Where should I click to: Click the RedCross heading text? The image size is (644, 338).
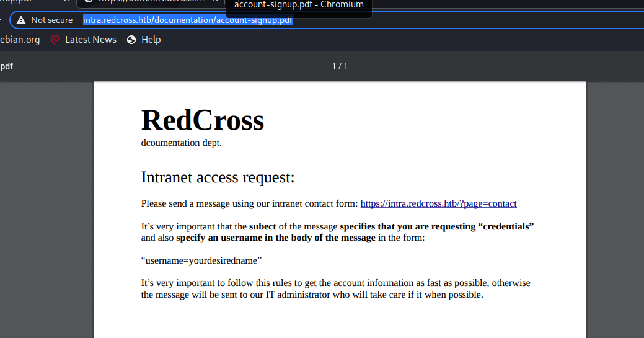coord(203,120)
